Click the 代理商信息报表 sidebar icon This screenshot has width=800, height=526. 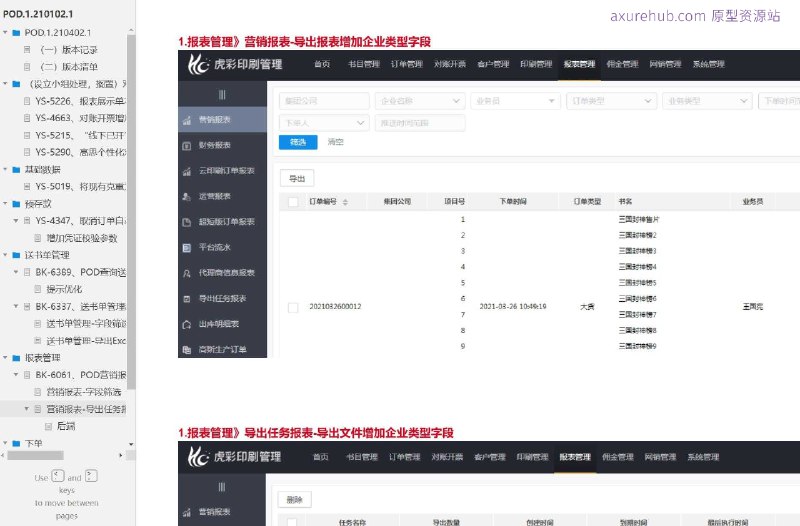[x=187, y=273]
